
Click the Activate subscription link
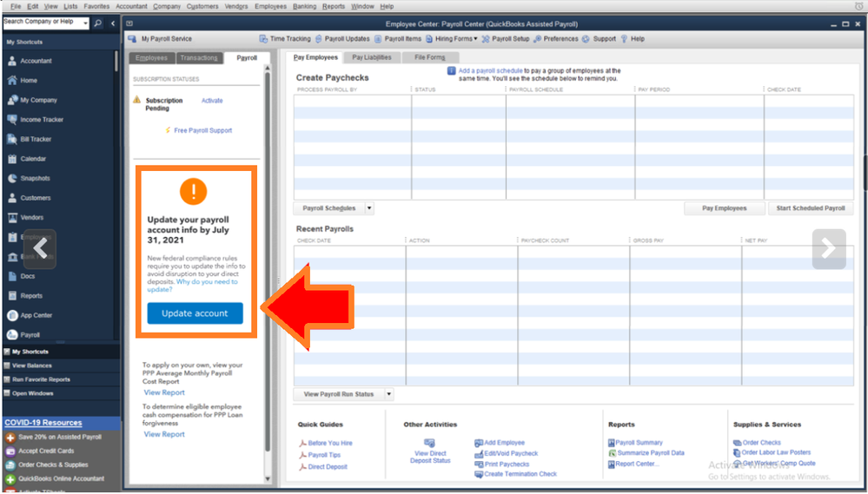coord(212,101)
